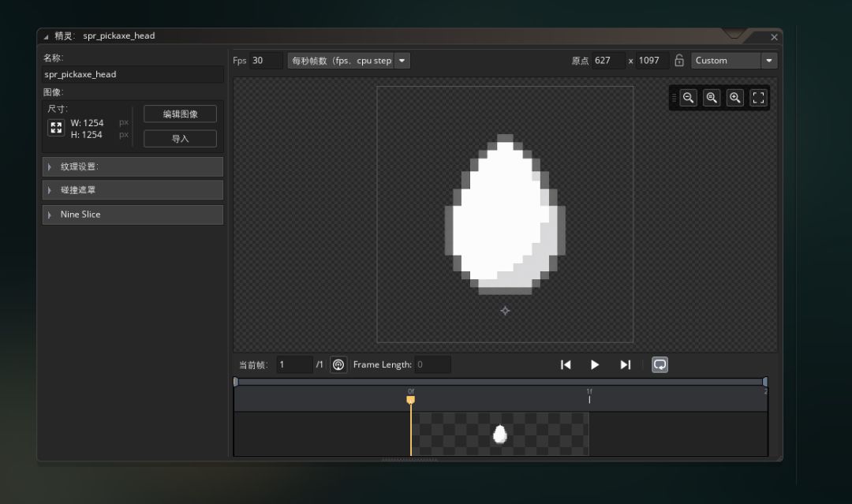852x504 pixels.
Task: Click the sprite canvas preview image
Action: [506, 215]
